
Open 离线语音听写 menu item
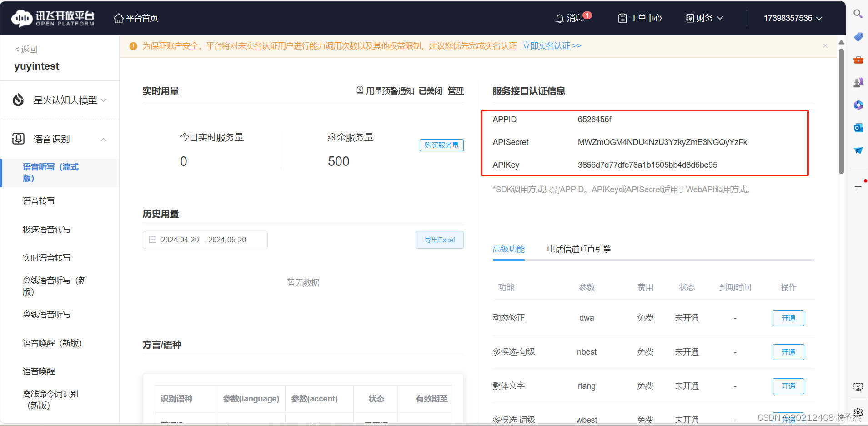[x=46, y=315]
